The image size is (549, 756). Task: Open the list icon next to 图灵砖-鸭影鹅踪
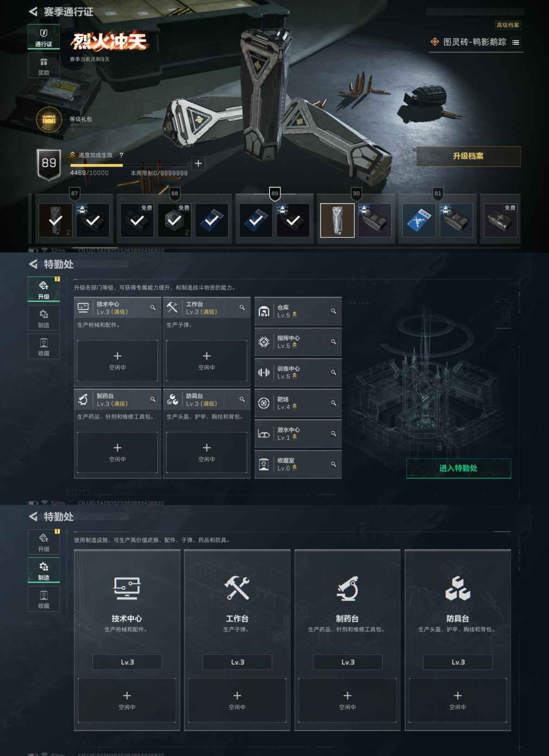click(x=516, y=42)
